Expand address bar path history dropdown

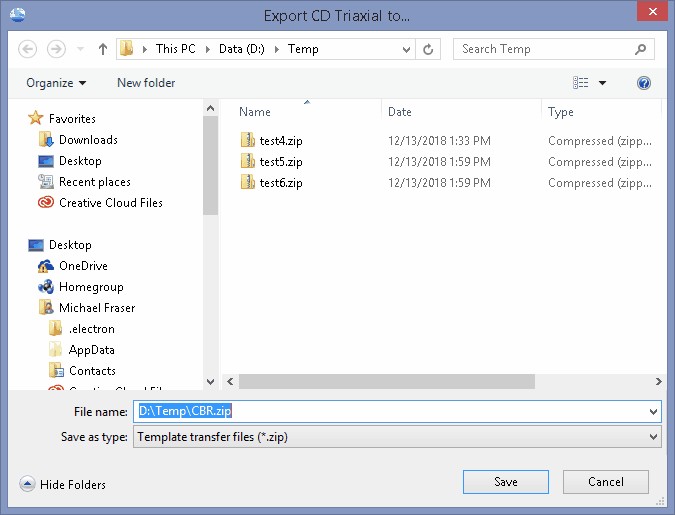[406, 49]
